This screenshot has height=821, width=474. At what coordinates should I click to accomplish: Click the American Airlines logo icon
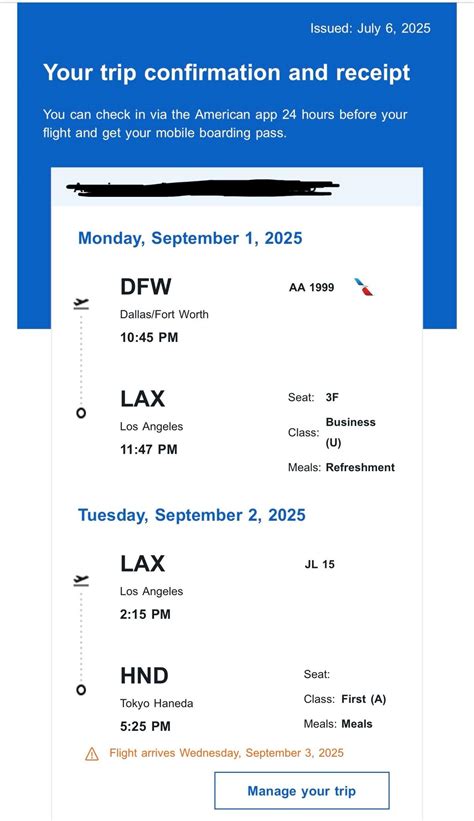click(x=363, y=287)
